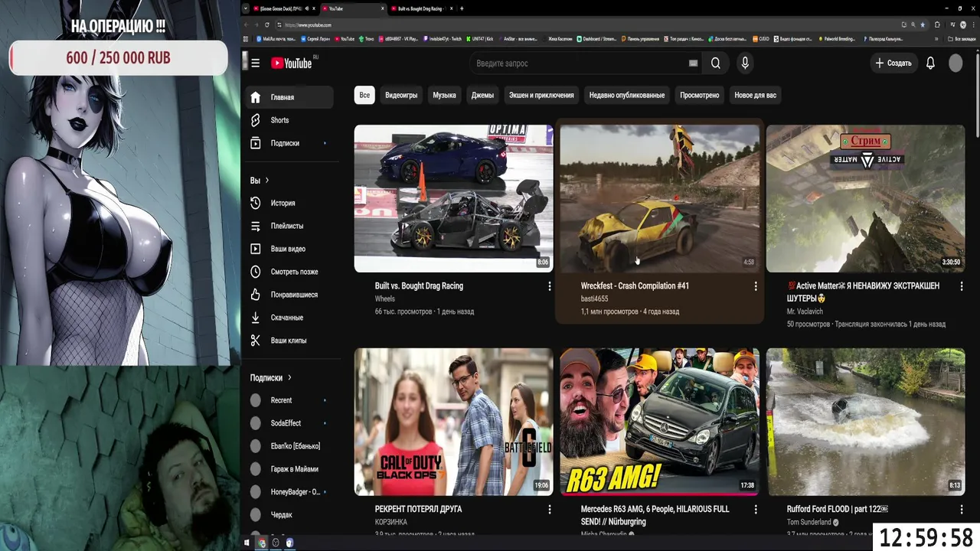Open the Call of Duty Battlefield meme thumbnail
The width and height of the screenshot is (980, 551).
coord(453,422)
